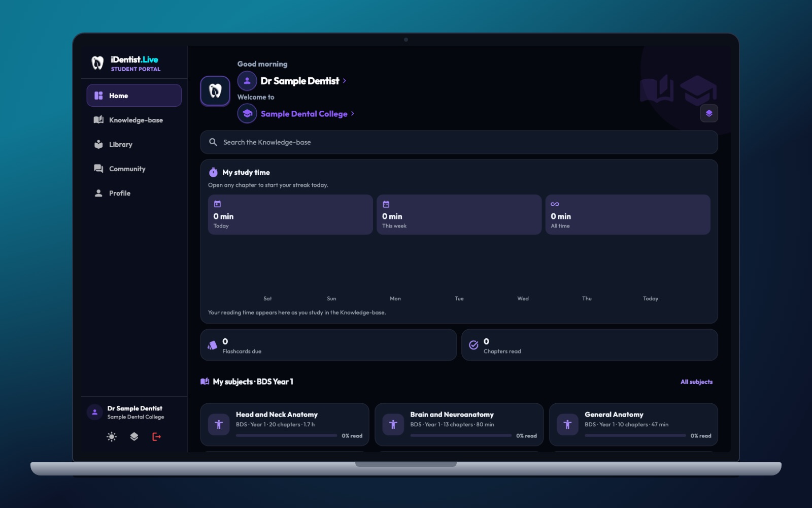Click the Chapters read checkmark icon
The image size is (812, 508).
click(x=473, y=345)
